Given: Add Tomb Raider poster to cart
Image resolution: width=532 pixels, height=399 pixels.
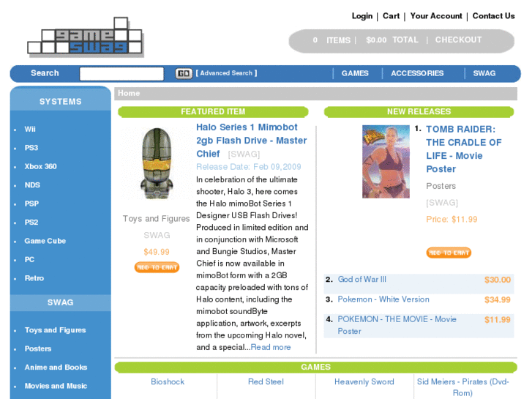Looking at the screenshot, I should 449,253.
